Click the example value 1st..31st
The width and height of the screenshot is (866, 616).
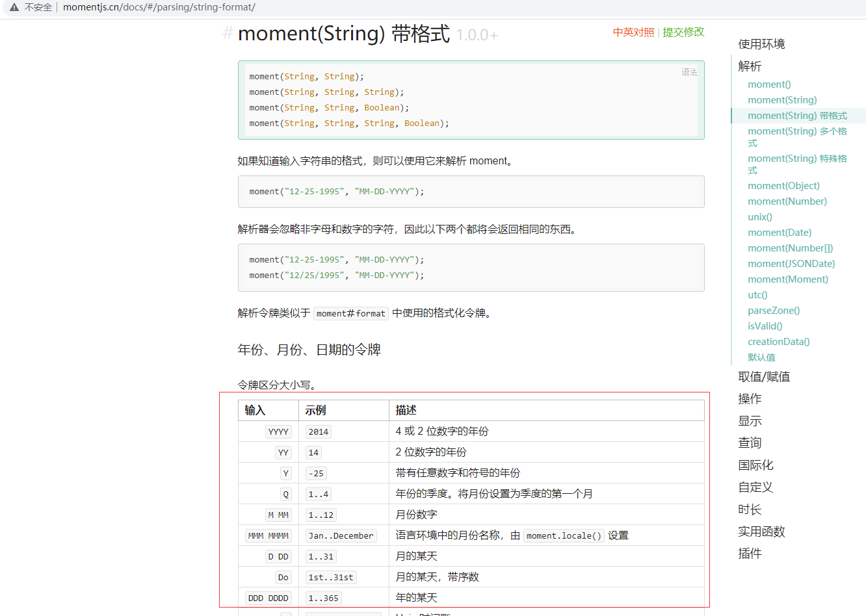pyautogui.click(x=331, y=577)
